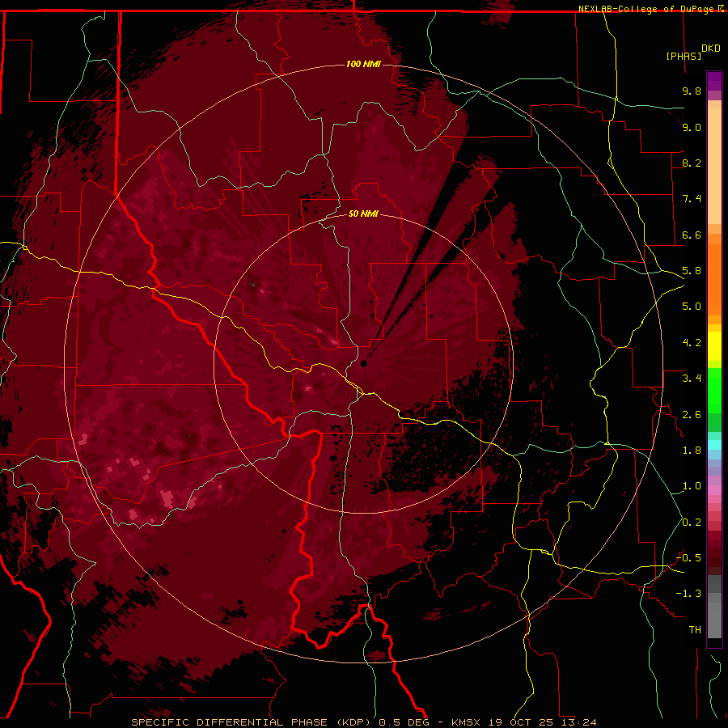The height and width of the screenshot is (728, 728).
Task: Click the 50 NMI range ring label
Action: (x=363, y=214)
